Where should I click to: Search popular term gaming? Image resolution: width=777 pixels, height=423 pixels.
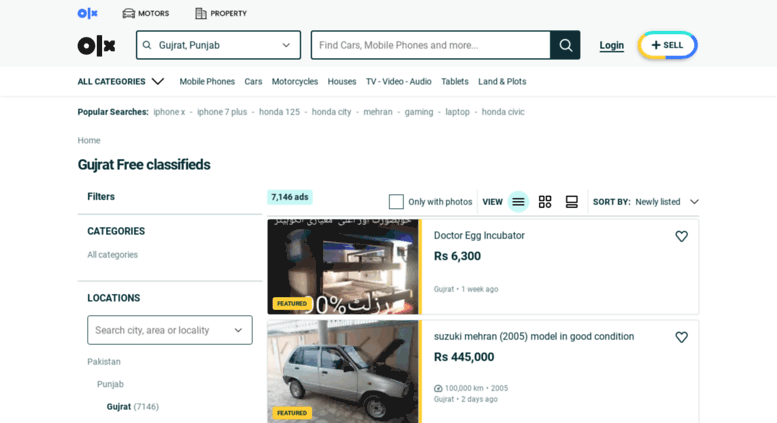pos(419,112)
